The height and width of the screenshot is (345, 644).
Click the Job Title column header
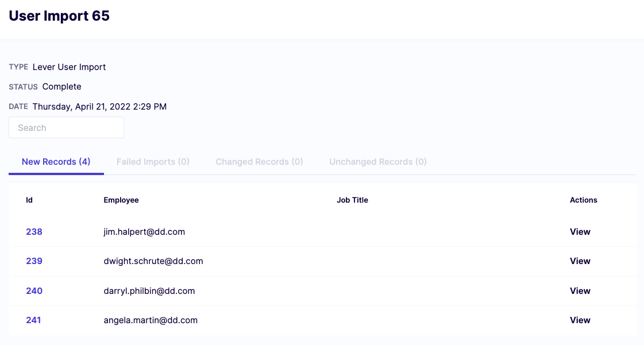[352, 200]
